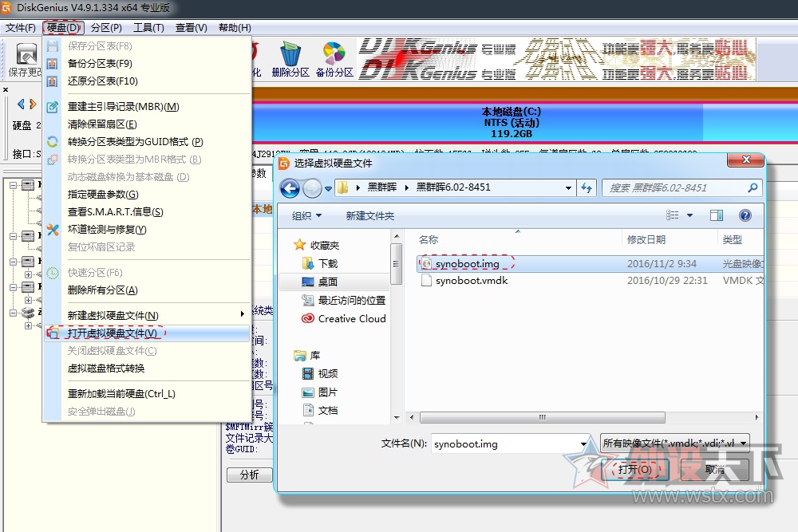Click the Backup Partition (备份分区) toolbar icon
The image size is (798, 532).
(x=334, y=60)
